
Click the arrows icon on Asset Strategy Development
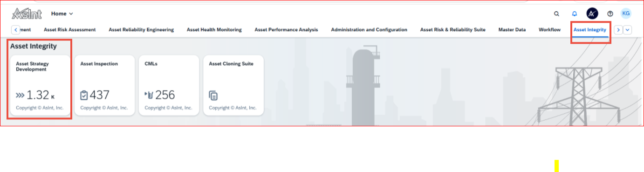[20, 95]
